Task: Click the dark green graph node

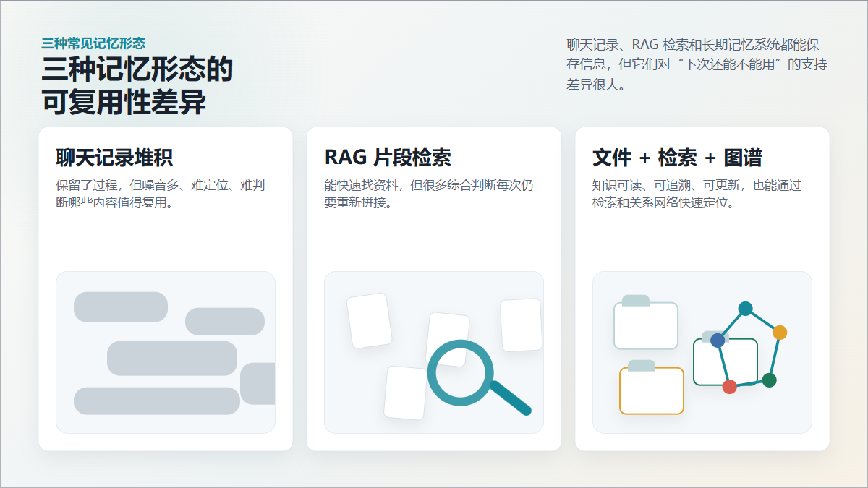Action: (769, 380)
